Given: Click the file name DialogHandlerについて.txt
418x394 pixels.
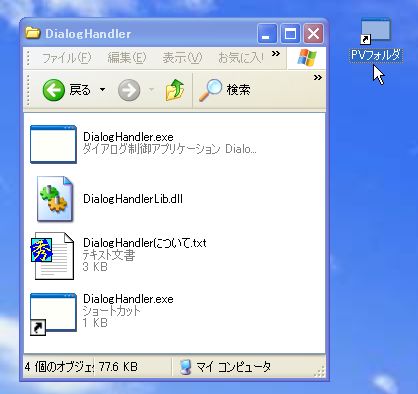Looking at the screenshot, I should 145,243.
